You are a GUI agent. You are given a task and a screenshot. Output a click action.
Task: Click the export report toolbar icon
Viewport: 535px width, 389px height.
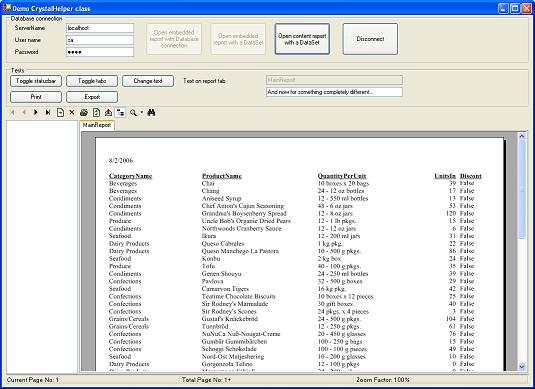tap(108, 112)
